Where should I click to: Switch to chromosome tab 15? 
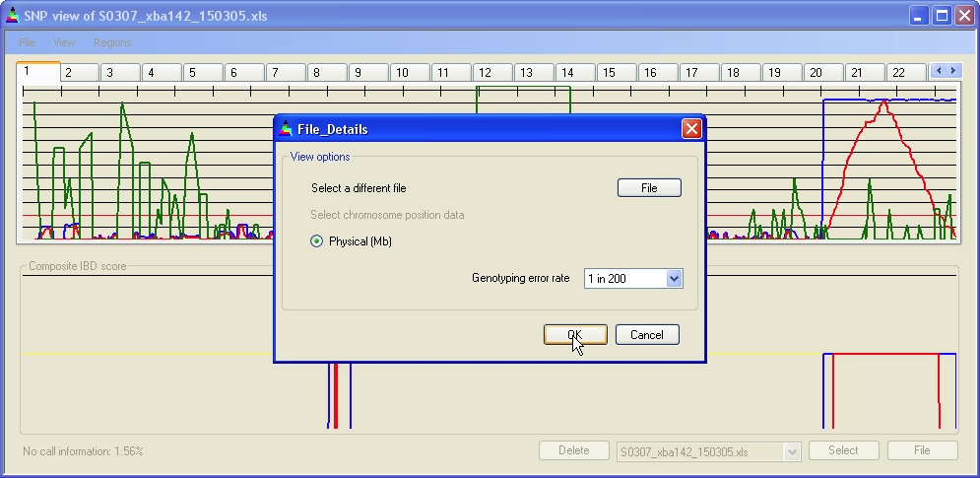[617, 73]
